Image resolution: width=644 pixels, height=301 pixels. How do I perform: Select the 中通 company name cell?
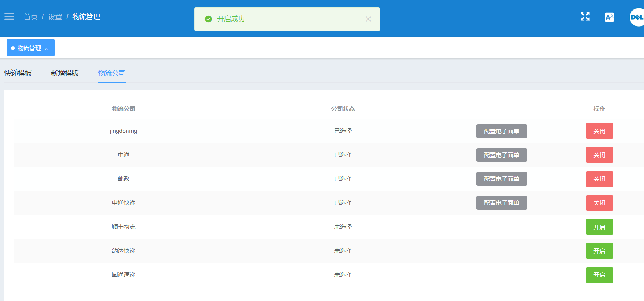click(124, 155)
